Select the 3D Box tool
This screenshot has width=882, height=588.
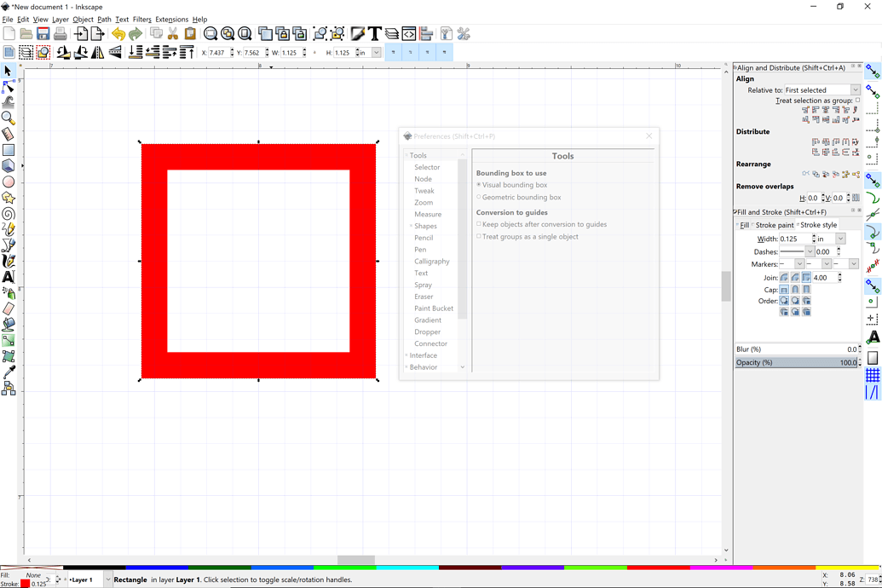pyautogui.click(x=8, y=166)
